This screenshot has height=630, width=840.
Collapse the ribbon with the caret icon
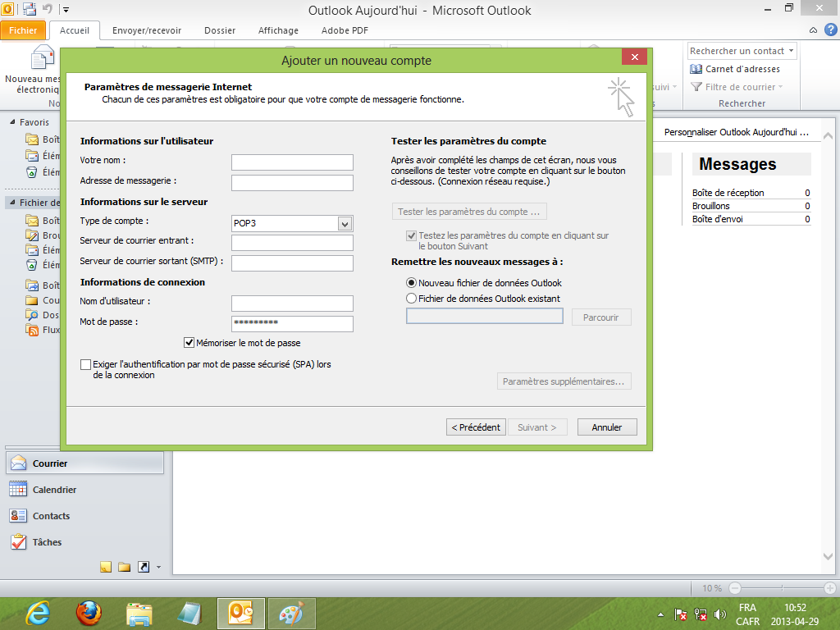(813, 30)
